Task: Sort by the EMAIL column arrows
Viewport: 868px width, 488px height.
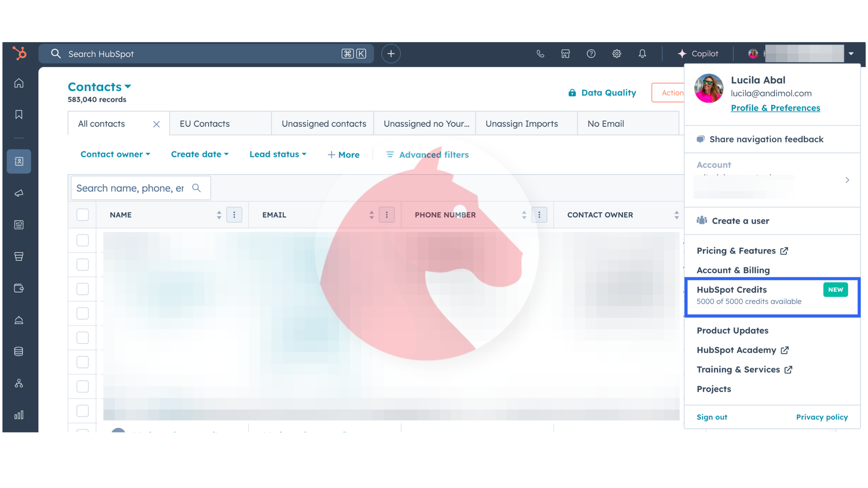Action: [371, 215]
